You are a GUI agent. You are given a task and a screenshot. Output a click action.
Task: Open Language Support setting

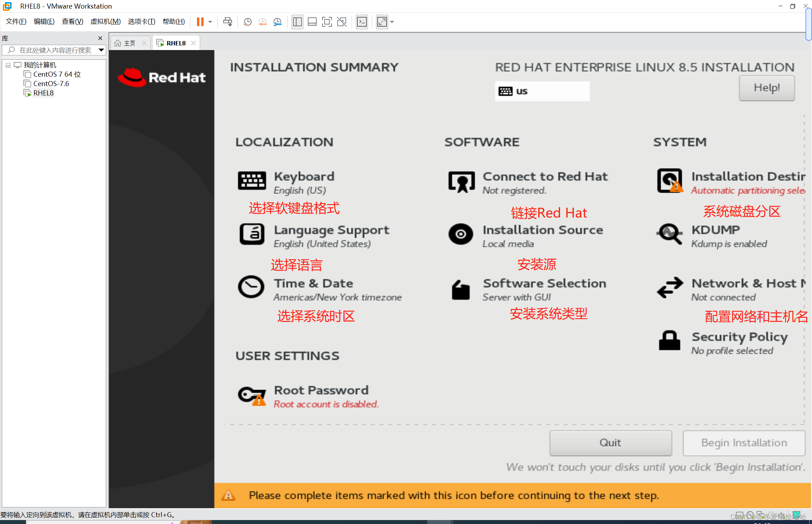tap(314, 236)
